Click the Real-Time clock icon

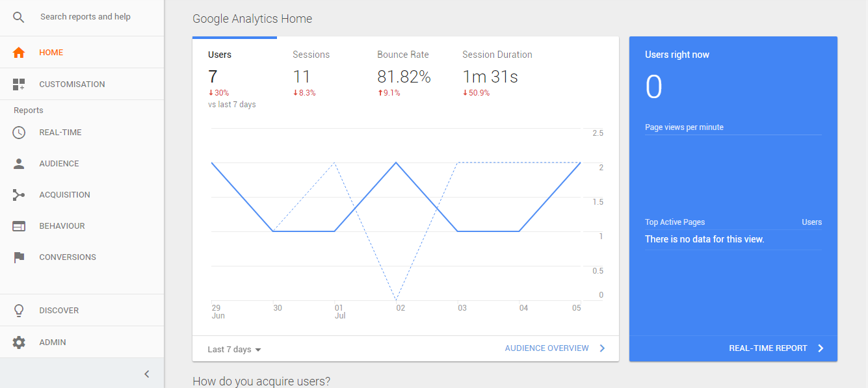19,133
